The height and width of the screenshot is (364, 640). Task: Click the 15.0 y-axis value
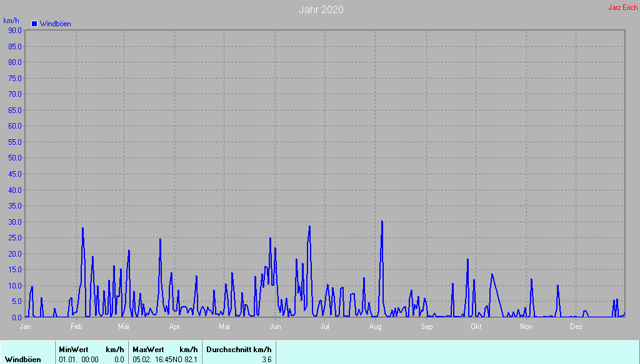pos(15,270)
